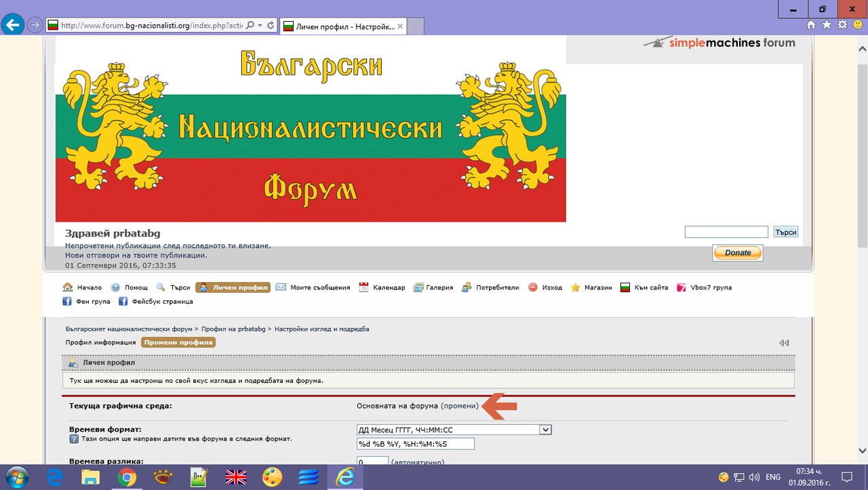Open the Календар calendar menu item
The height and width of the screenshot is (490, 868).
pos(382,287)
